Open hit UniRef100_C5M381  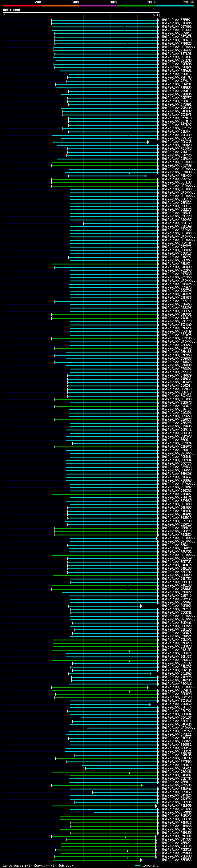pyautogui.click(x=176, y=836)
